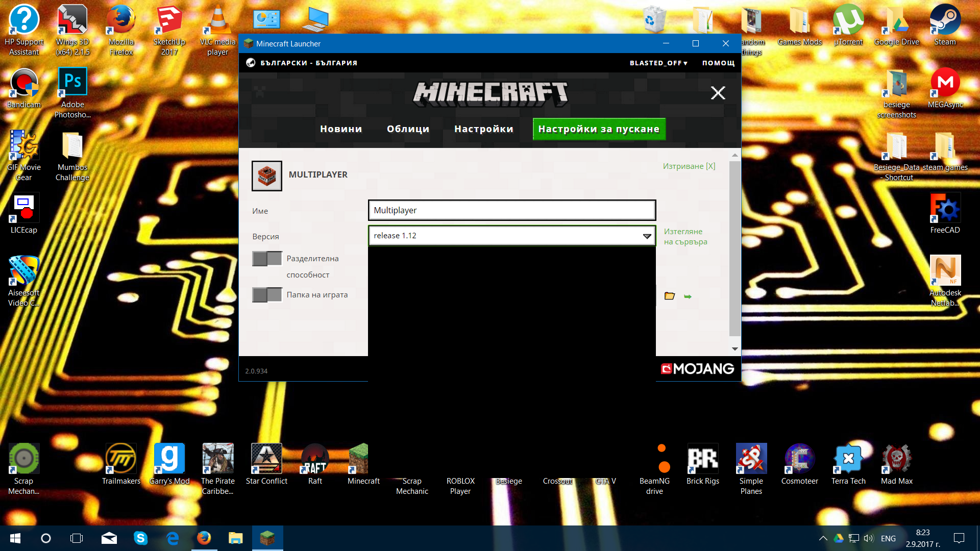Open the BLASTED_OFF account dropdown
980x551 pixels.
[658, 63]
